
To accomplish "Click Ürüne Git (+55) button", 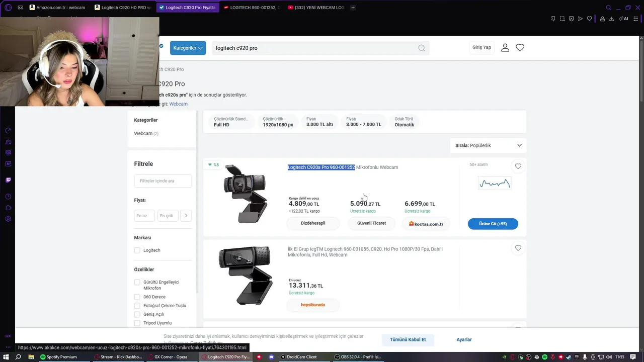I will [493, 224].
